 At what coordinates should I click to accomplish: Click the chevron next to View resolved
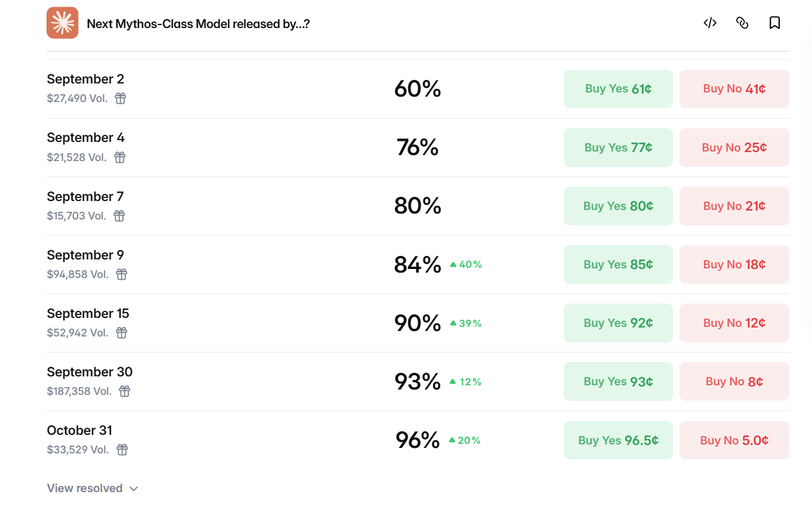pyautogui.click(x=134, y=489)
